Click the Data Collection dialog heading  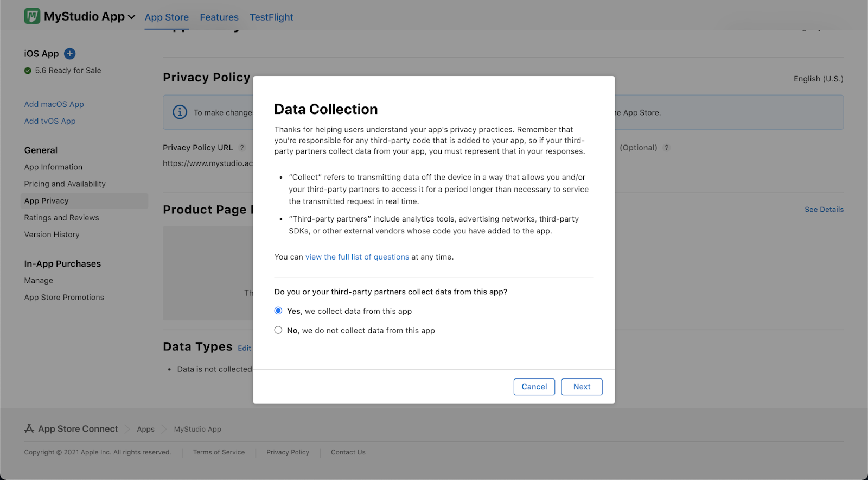tap(326, 109)
